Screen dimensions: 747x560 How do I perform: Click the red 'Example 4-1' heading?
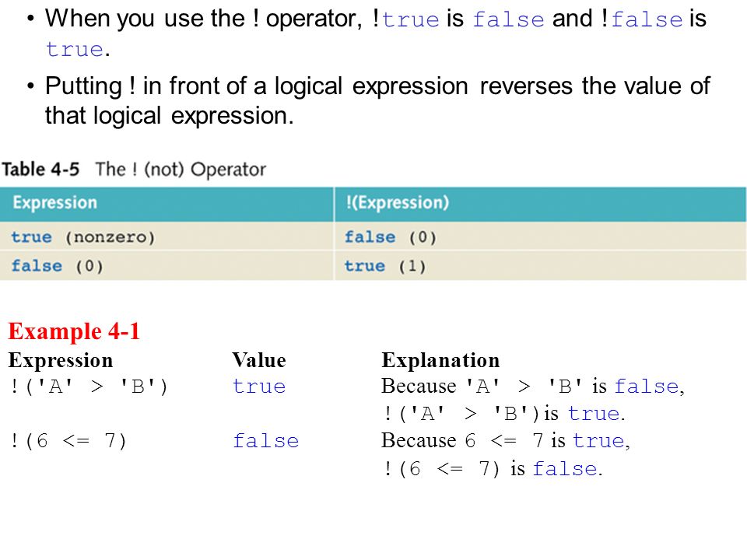pyautogui.click(x=75, y=331)
